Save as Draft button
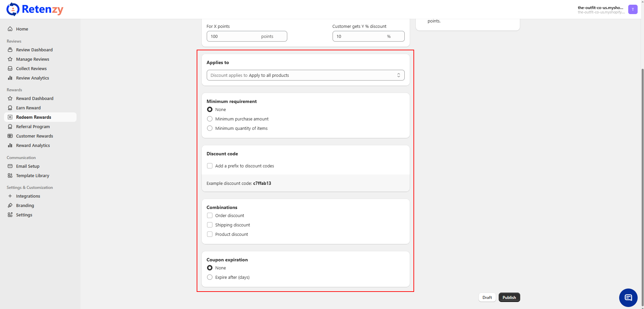The image size is (644, 309). tap(487, 297)
